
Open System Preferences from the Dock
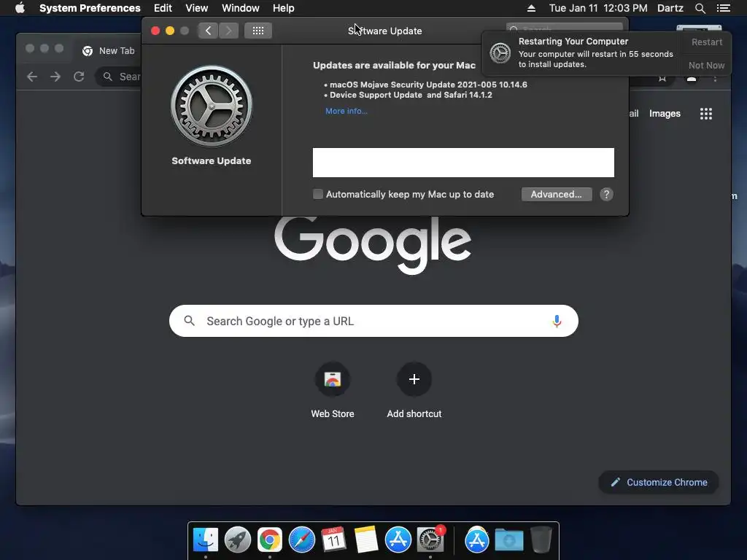coord(430,540)
